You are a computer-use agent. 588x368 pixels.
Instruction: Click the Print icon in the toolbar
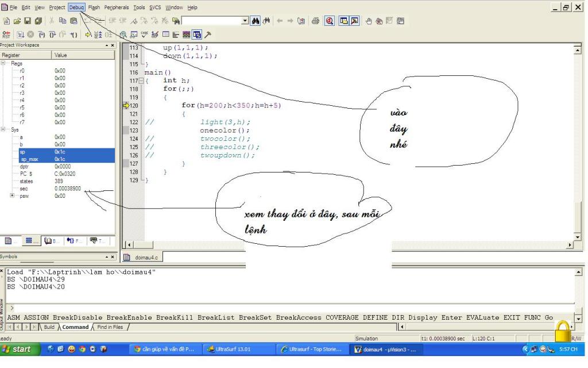coord(316,21)
